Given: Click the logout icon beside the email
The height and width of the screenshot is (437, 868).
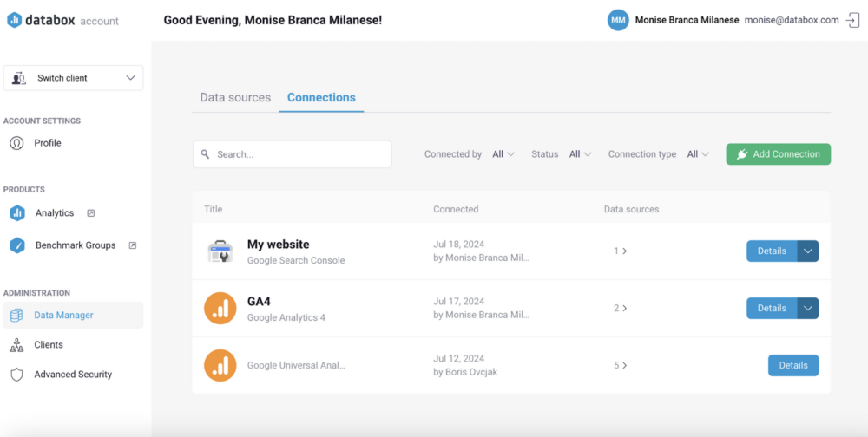Looking at the screenshot, I should click(x=852, y=21).
